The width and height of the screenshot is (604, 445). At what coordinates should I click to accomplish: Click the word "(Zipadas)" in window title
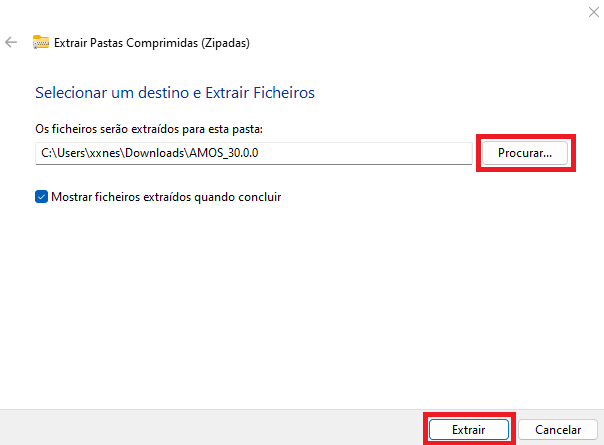point(223,43)
